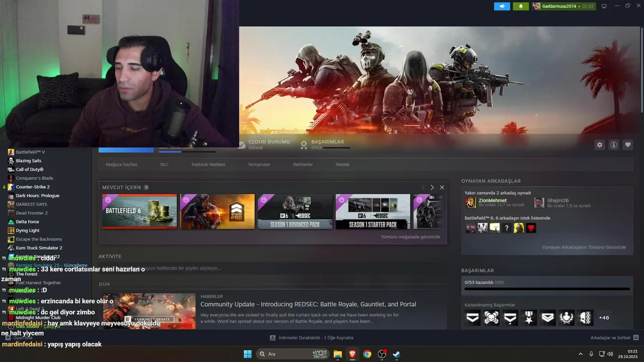Open Windows Start menu

(x=248, y=354)
